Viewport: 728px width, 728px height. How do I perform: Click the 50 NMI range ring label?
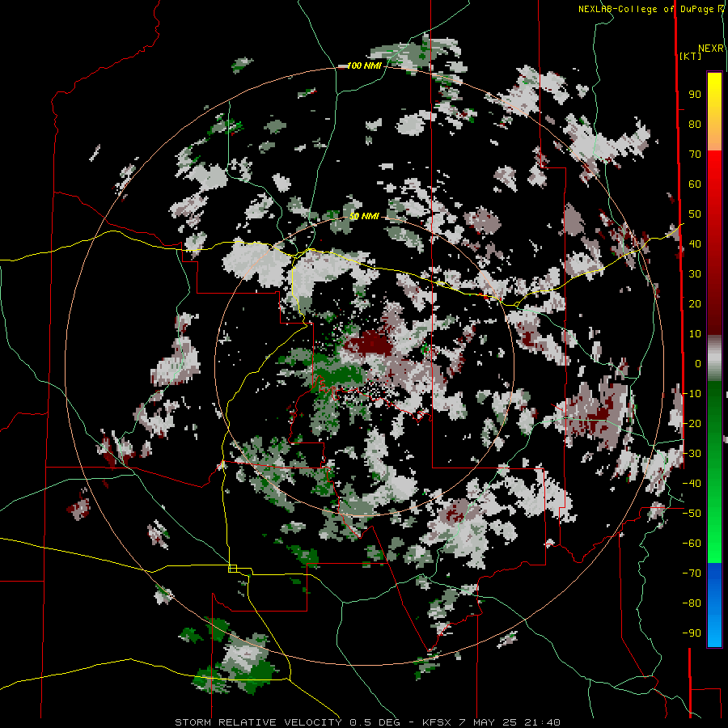(x=365, y=216)
